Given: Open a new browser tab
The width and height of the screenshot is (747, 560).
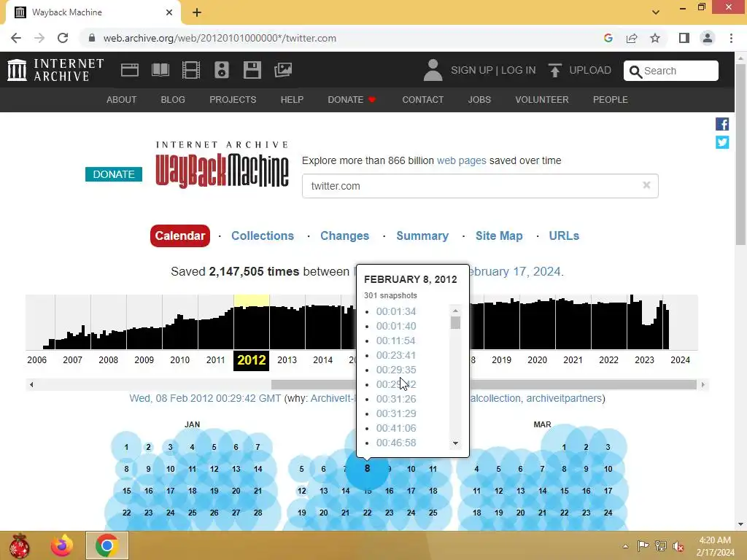Looking at the screenshot, I should coord(197,12).
